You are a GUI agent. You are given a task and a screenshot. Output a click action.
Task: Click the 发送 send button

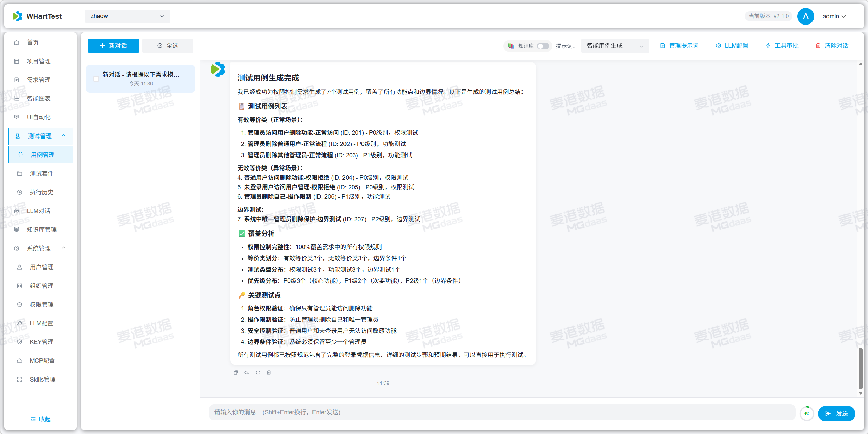point(836,413)
